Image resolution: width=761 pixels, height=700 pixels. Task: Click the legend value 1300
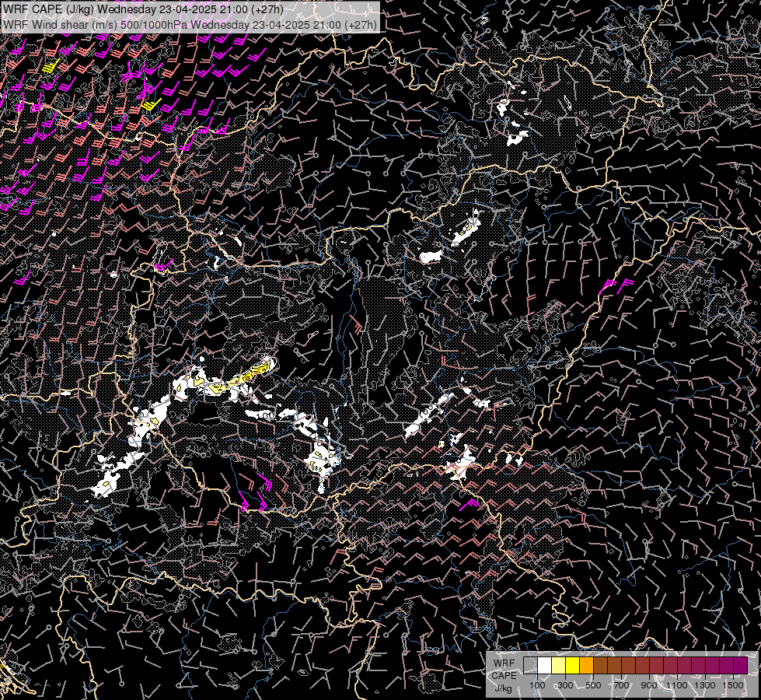705,685
